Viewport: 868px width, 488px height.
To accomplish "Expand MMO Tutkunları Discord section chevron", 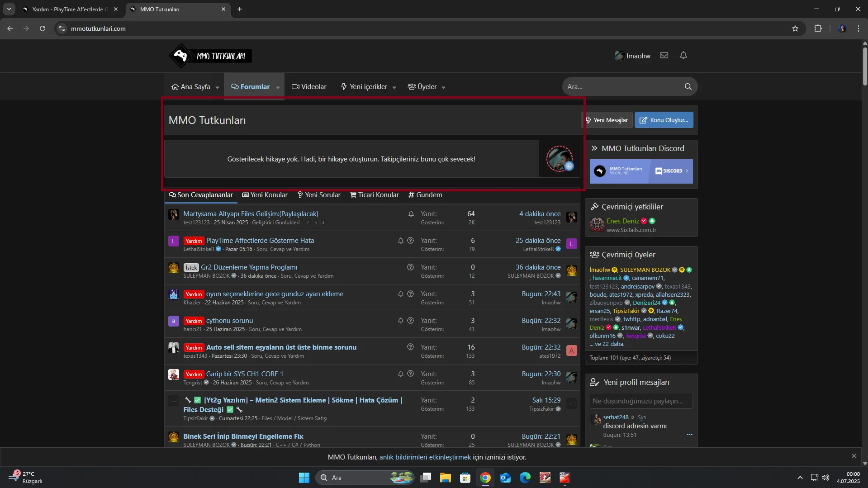I will 594,148.
